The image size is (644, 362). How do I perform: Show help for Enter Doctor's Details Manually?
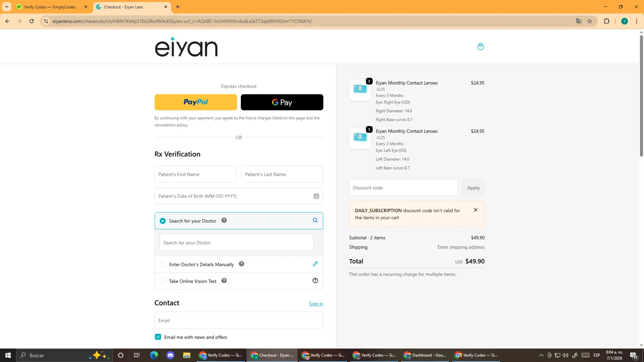click(x=241, y=264)
